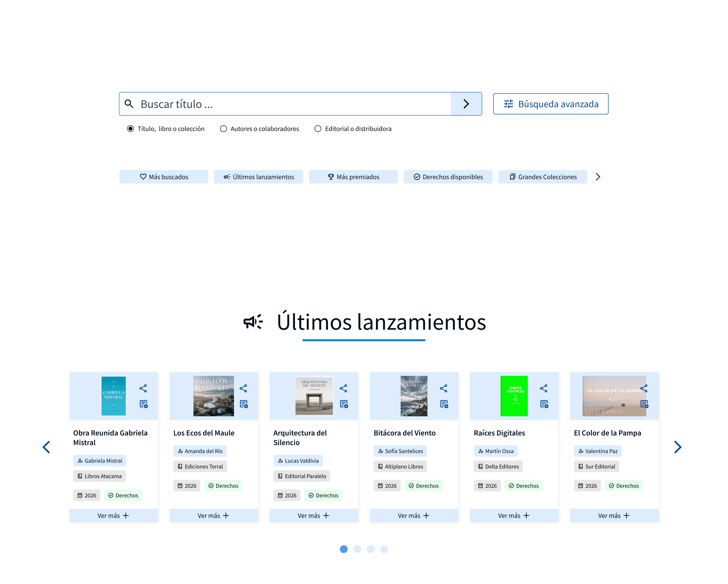This screenshot has width=728, height=584.
Task: Open Búsqueda avanzada
Action: tap(550, 104)
